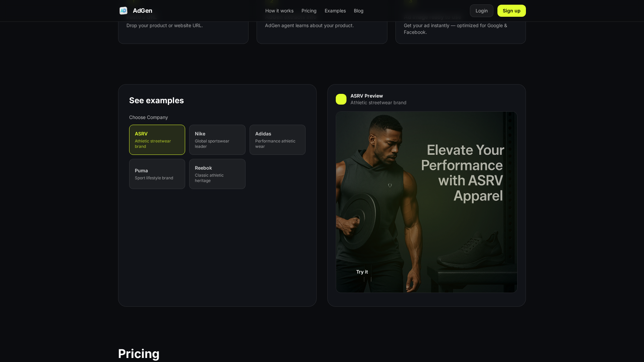The image size is (644, 362).
Task: Click the AdGen logo icon
Action: (123, 11)
